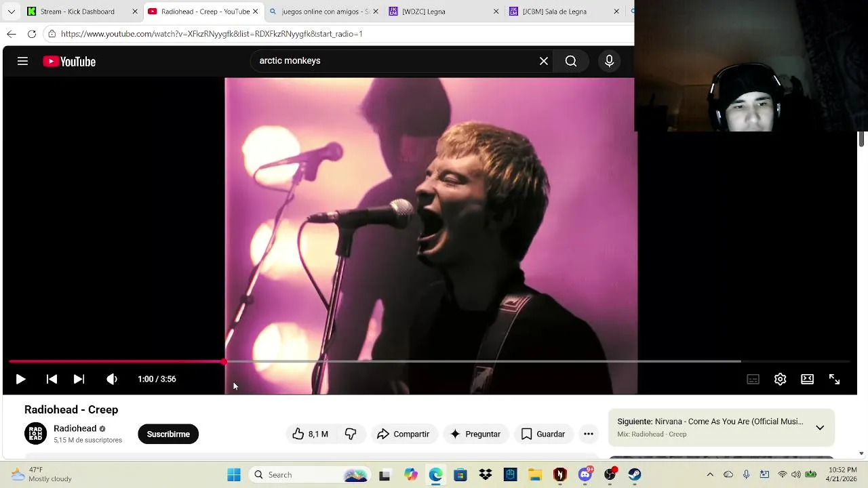Viewport: 868px width, 488px height.
Task: Go to the YouTube home logo
Action: pyautogui.click(x=69, y=62)
